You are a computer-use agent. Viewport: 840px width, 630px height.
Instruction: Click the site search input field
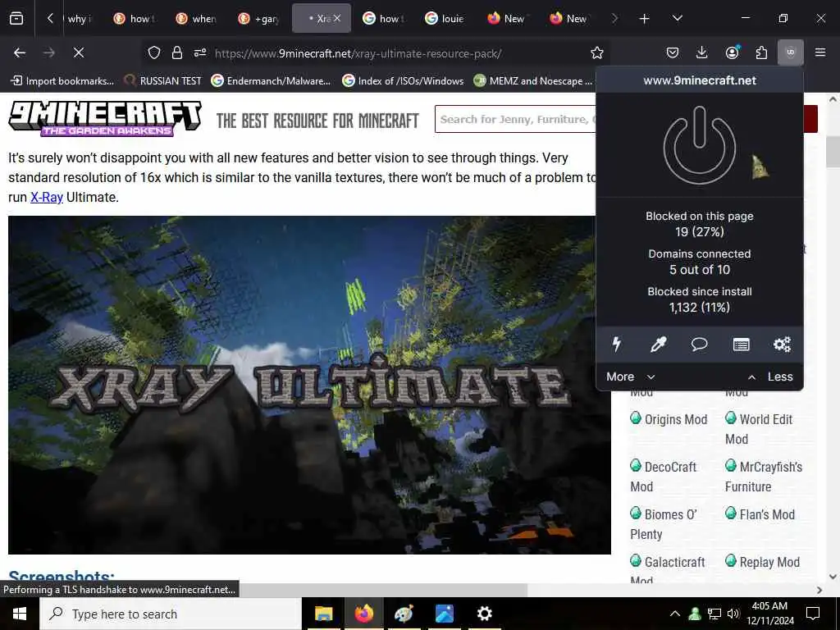[x=515, y=119]
